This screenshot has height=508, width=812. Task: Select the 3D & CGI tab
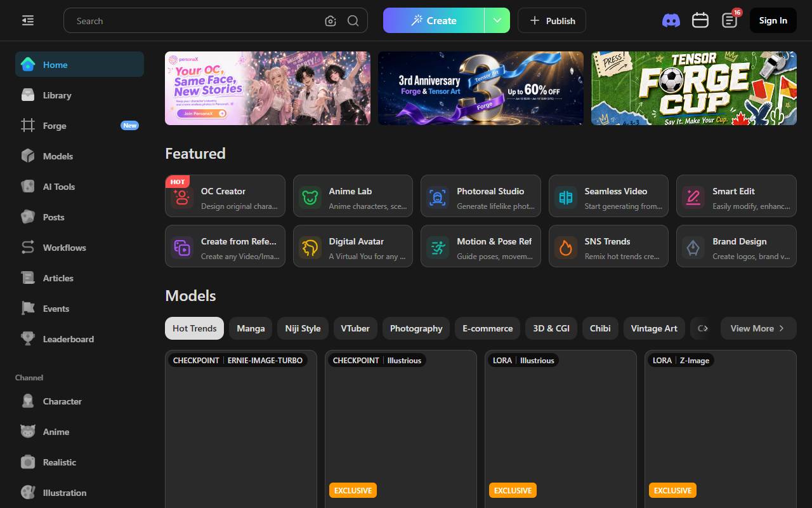coord(551,328)
